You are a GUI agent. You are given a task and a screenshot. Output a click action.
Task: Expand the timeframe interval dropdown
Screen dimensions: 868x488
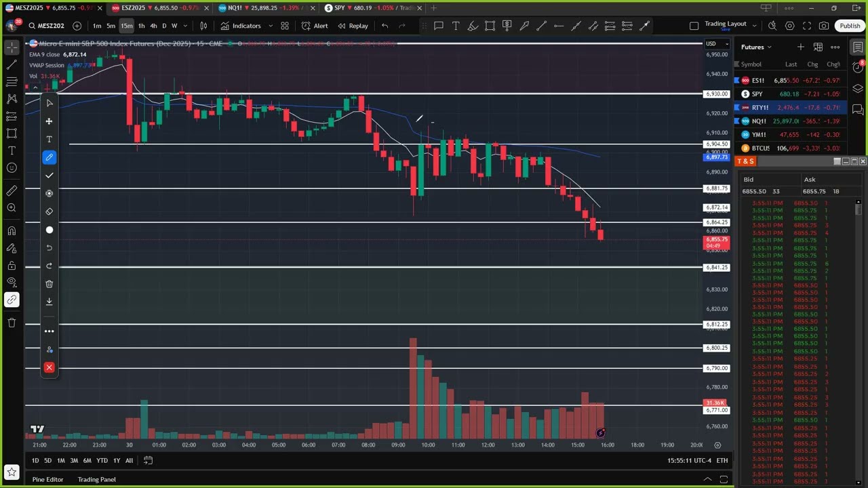[x=184, y=26]
